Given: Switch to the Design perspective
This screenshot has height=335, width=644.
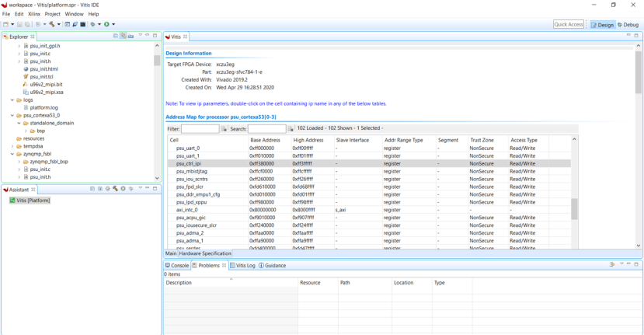Looking at the screenshot, I should (602, 25).
